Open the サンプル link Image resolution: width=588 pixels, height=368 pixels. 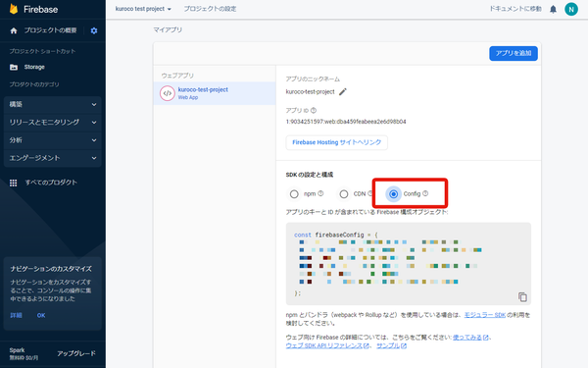(391, 345)
